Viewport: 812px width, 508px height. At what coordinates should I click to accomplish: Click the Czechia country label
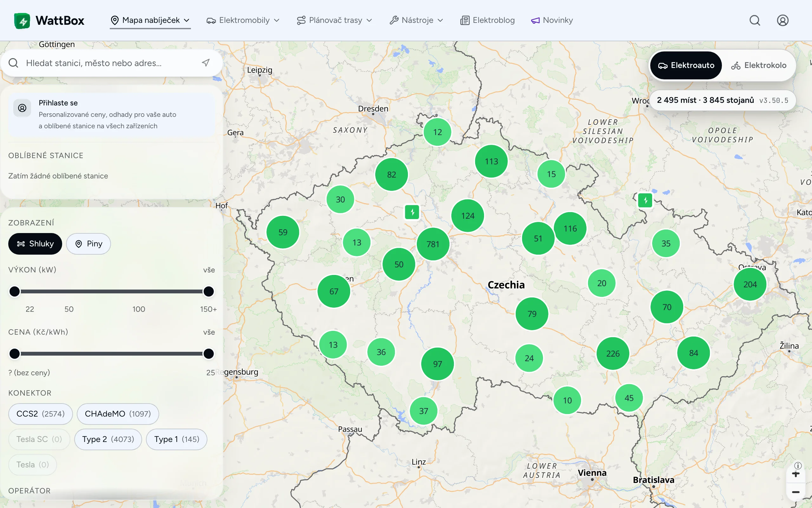pos(506,285)
